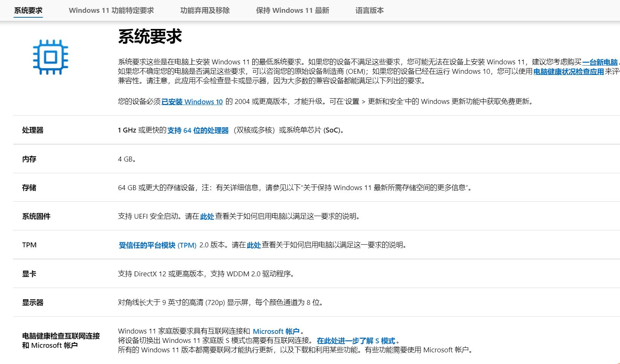The width and height of the screenshot is (620, 364).
Task: Select the 保持 Windows 11 最新 tab
Action: click(x=293, y=11)
